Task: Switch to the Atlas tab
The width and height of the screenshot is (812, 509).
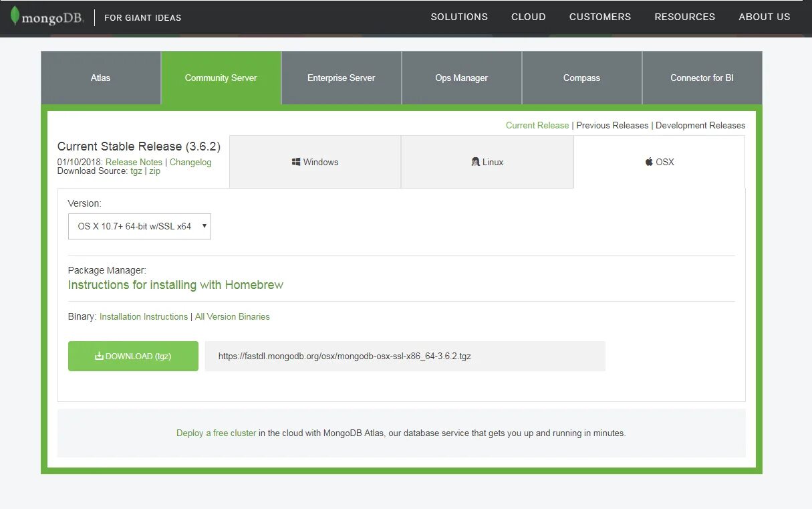Action: pos(101,78)
